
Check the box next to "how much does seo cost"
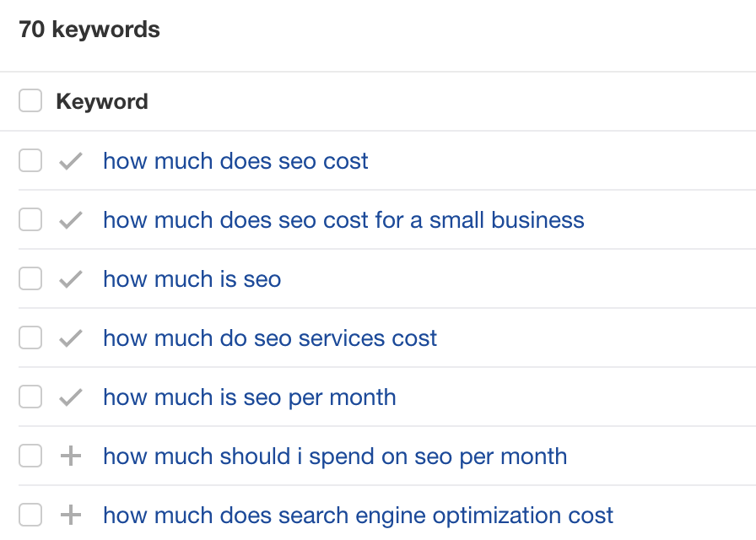30,160
